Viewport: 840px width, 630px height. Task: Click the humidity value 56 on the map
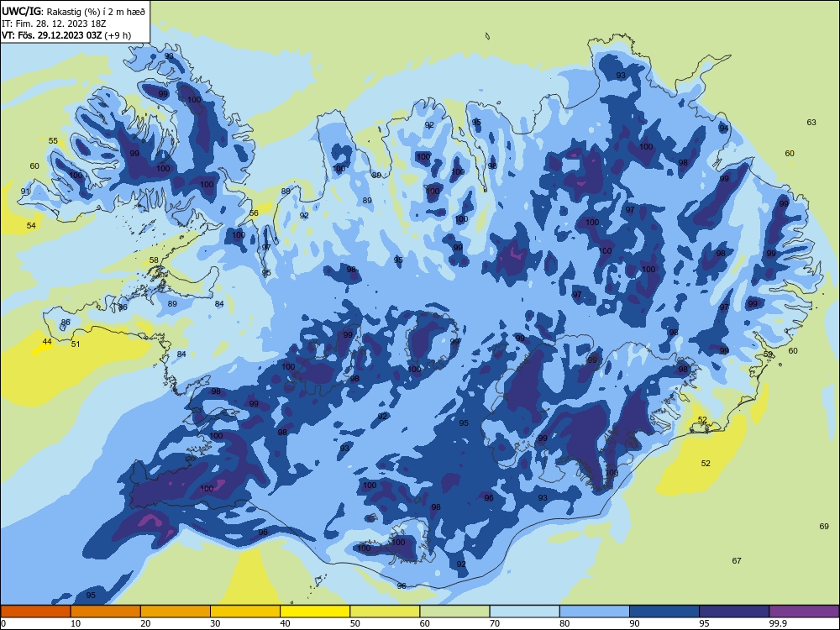click(x=254, y=213)
